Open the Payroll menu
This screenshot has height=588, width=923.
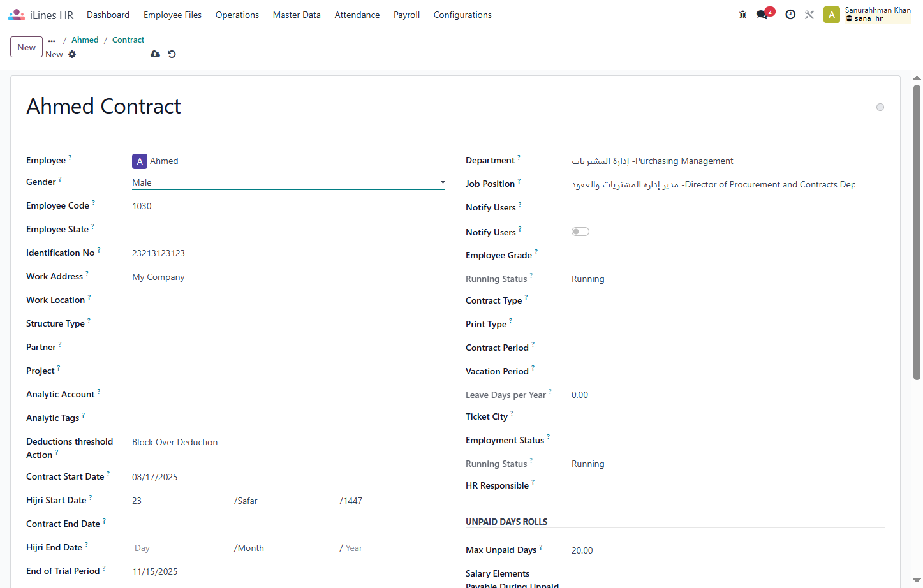(406, 15)
